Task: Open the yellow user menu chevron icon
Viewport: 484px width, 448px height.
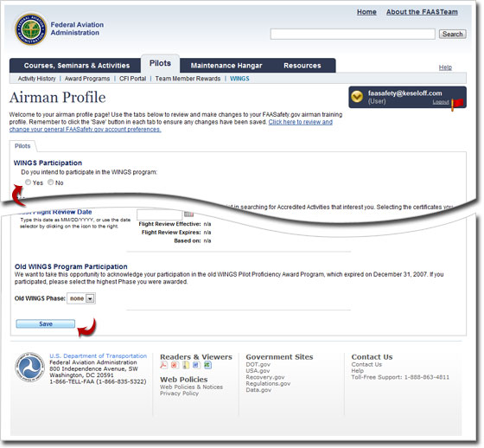Action: click(x=357, y=97)
